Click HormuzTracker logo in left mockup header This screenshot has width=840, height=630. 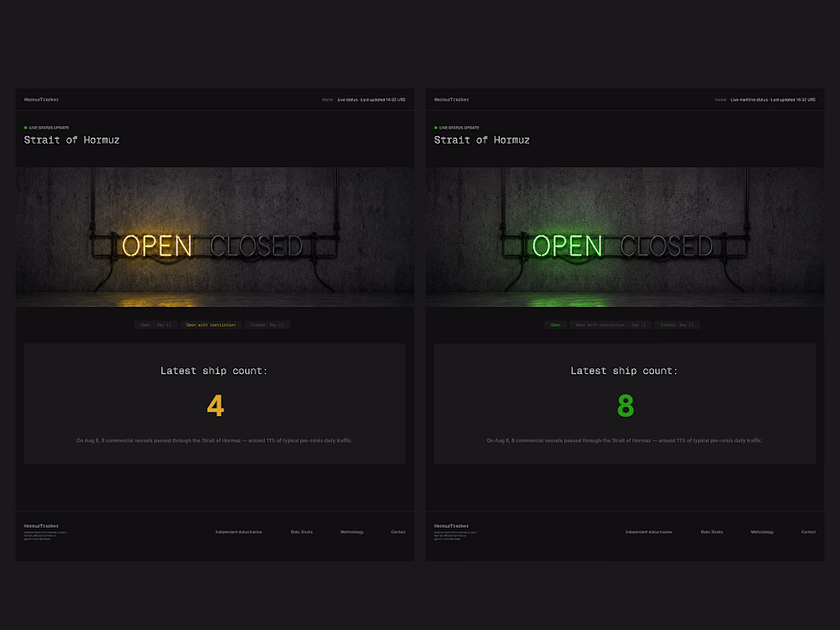[x=41, y=99]
